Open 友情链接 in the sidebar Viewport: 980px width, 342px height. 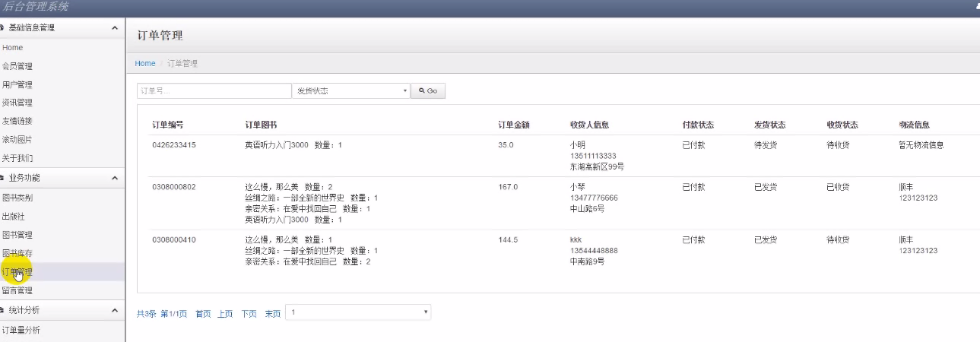[x=17, y=121]
